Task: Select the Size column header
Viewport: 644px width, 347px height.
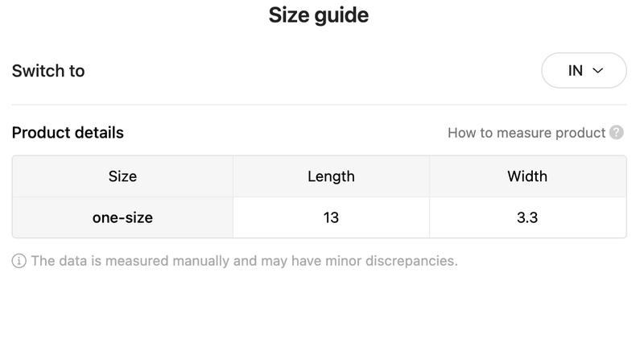Action: click(x=122, y=176)
